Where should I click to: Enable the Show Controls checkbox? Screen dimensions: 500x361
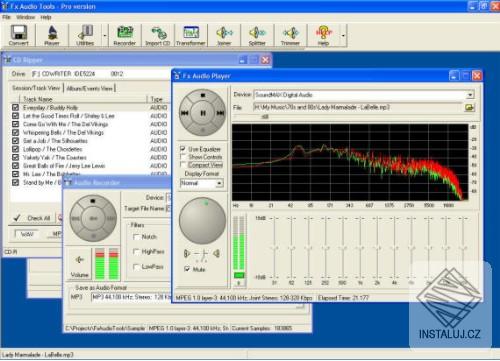pyautogui.click(x=183, y=157)
